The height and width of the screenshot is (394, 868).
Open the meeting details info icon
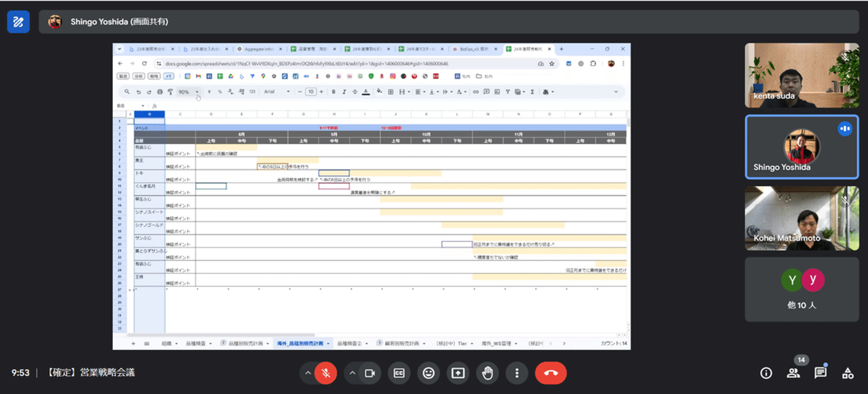click(766, 373)
